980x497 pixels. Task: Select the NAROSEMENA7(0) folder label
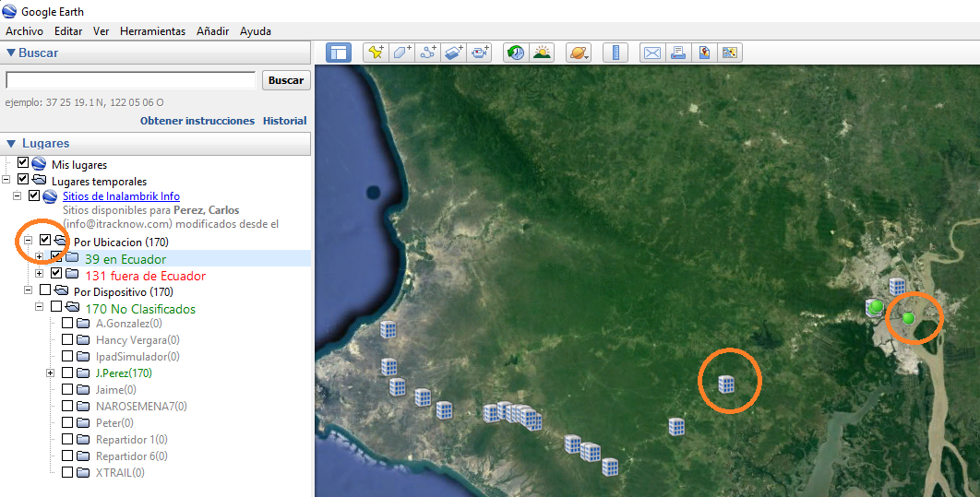tap(141, 407)
